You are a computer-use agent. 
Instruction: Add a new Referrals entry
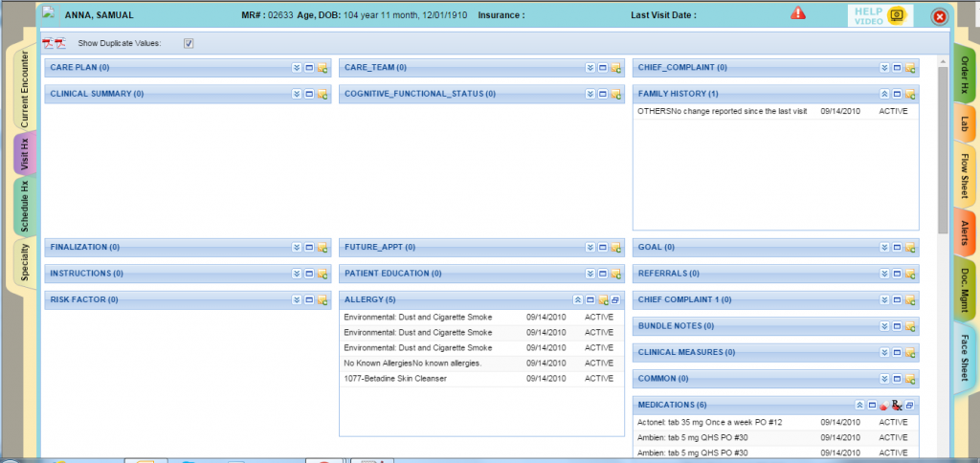[x=910, y=274]
